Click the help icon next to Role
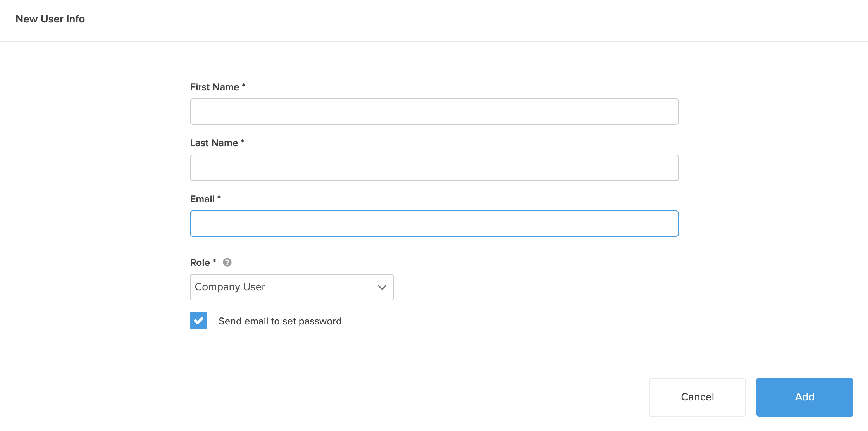This screenshot has height=431, width=868. [x=227, y=262]
